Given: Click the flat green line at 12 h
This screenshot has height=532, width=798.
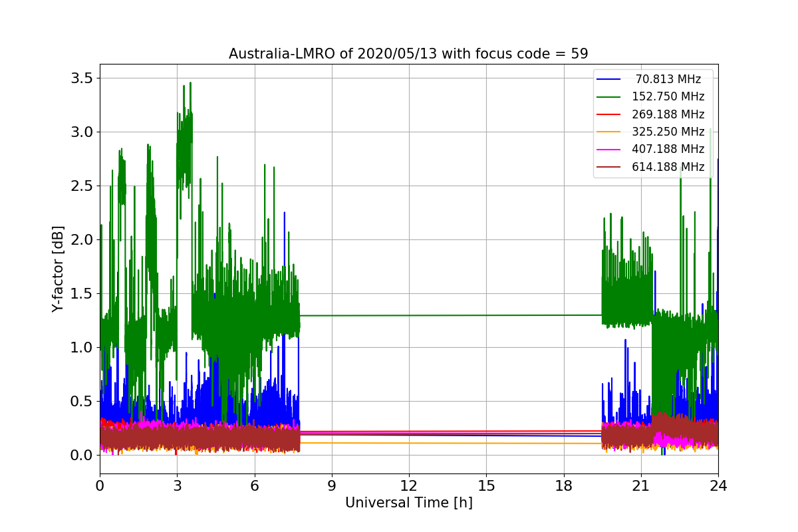Looking at the screenshot, I should (x=409, y=315).
